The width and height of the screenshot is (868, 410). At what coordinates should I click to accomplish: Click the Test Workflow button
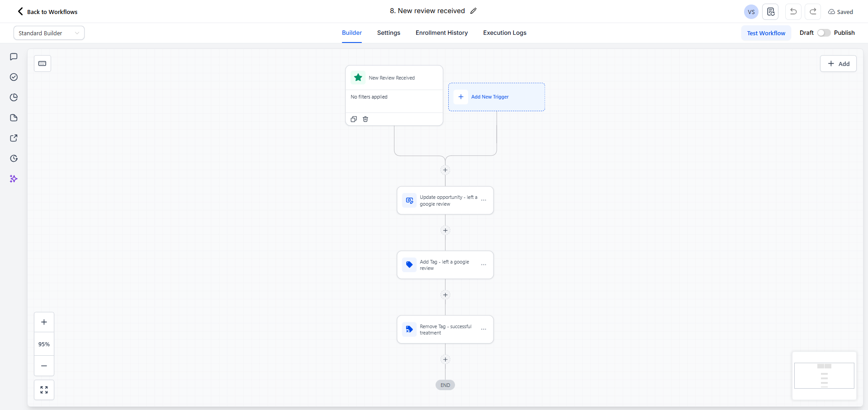(x=766, y=33)
